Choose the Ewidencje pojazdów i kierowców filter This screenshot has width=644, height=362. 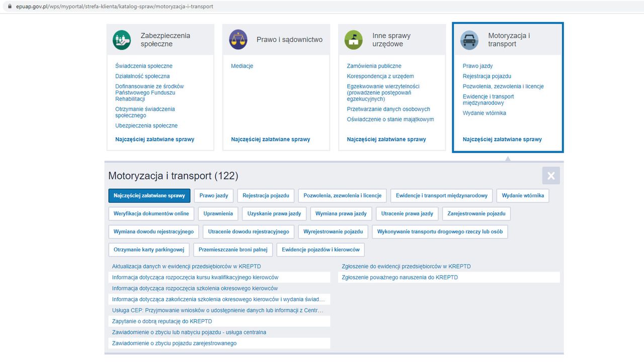(x=321, y=250)
